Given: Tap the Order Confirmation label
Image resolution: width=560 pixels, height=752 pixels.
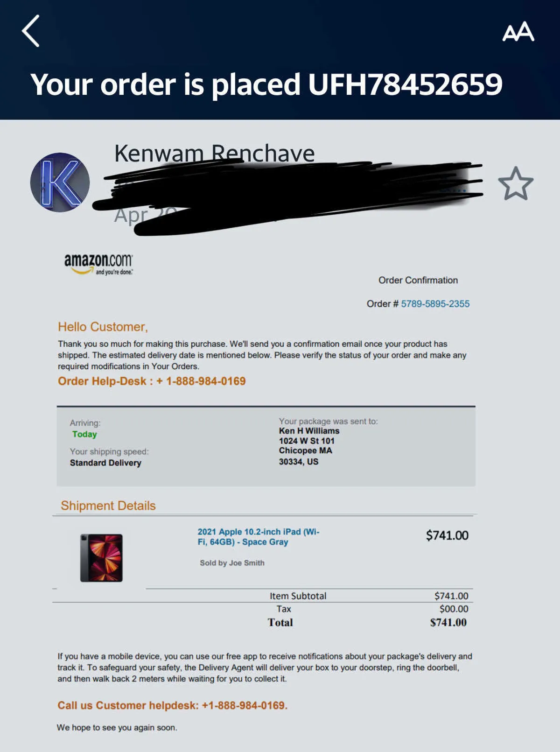Looking at the screenshot, I should (418, 280).
